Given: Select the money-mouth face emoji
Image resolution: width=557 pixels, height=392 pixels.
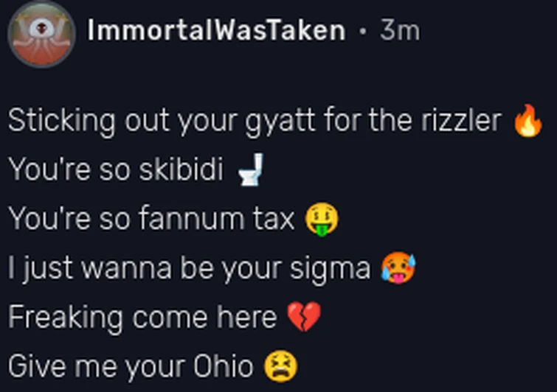Looking at the screenshot, I should click(322, 220).
